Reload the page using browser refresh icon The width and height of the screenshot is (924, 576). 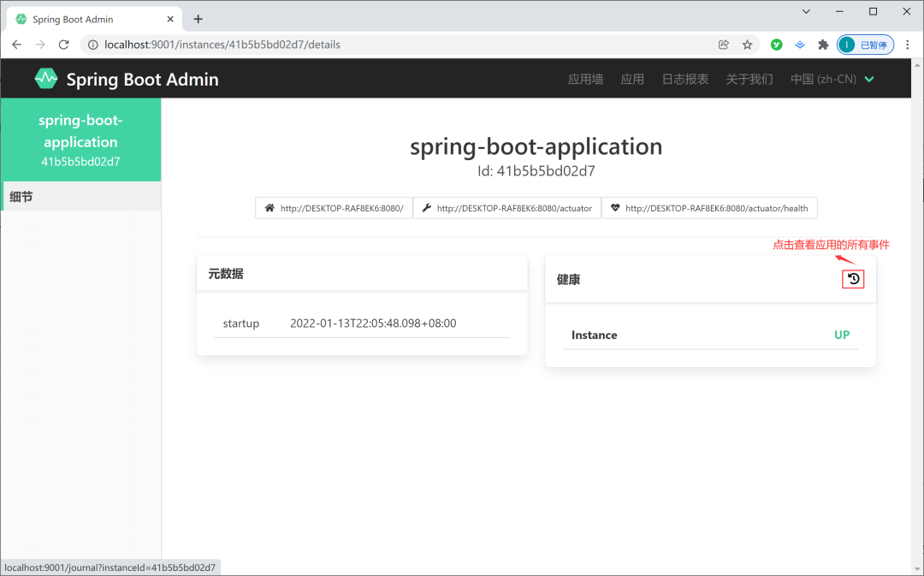64,45
